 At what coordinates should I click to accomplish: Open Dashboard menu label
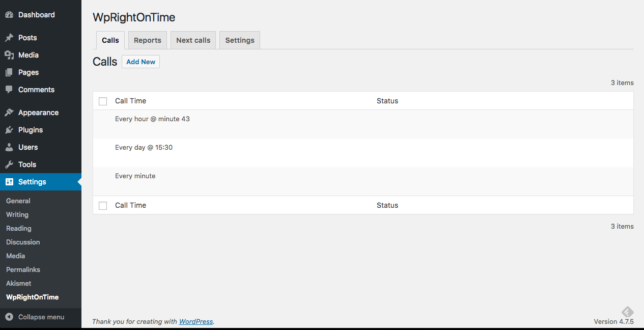(x=37, y=15)
